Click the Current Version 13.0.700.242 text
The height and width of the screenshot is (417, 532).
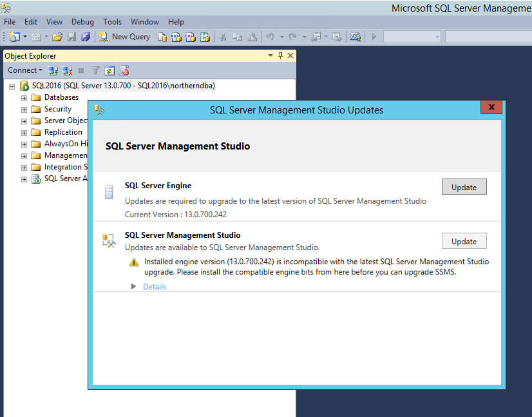coord(176,215)
